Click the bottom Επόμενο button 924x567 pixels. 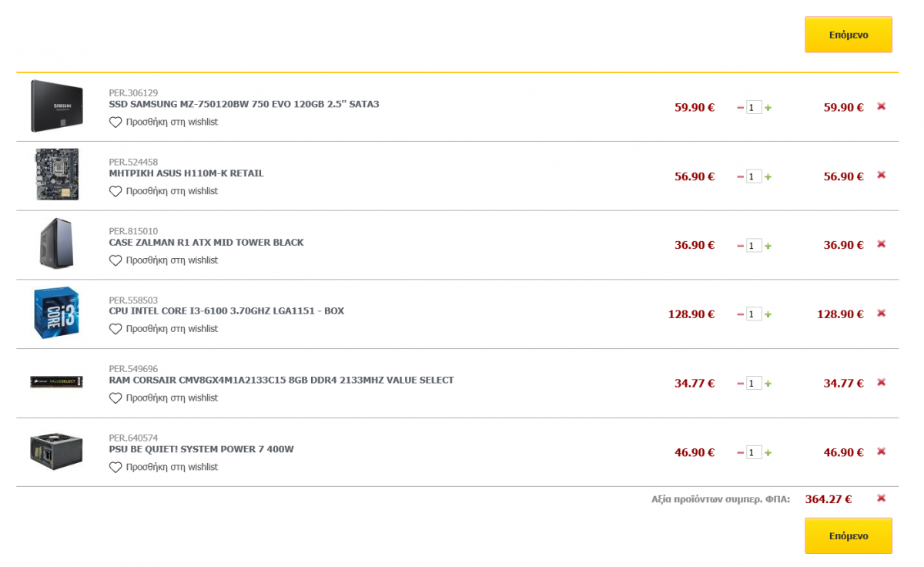tap(849, 535)
